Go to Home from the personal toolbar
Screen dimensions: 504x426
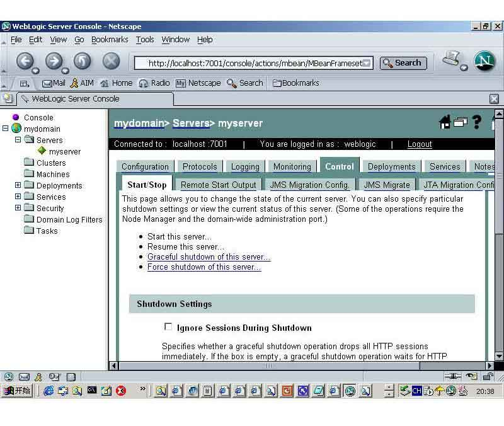click(117, 83)
